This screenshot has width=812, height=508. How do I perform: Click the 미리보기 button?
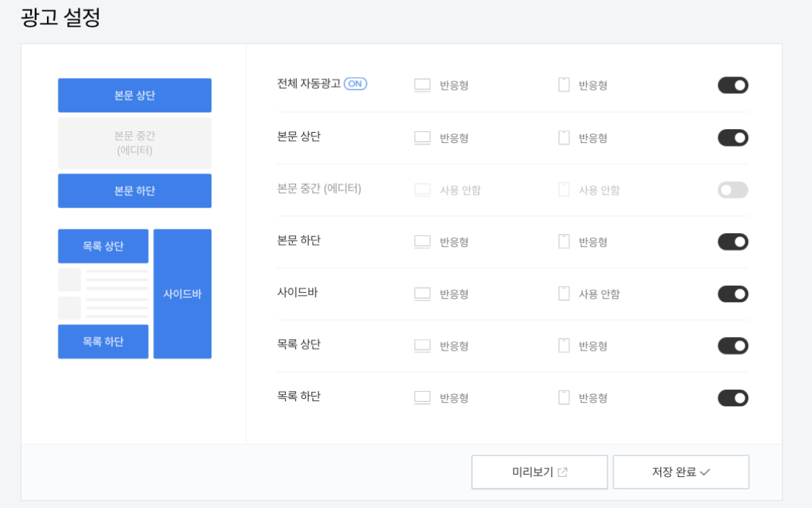[x=539, y=472]
